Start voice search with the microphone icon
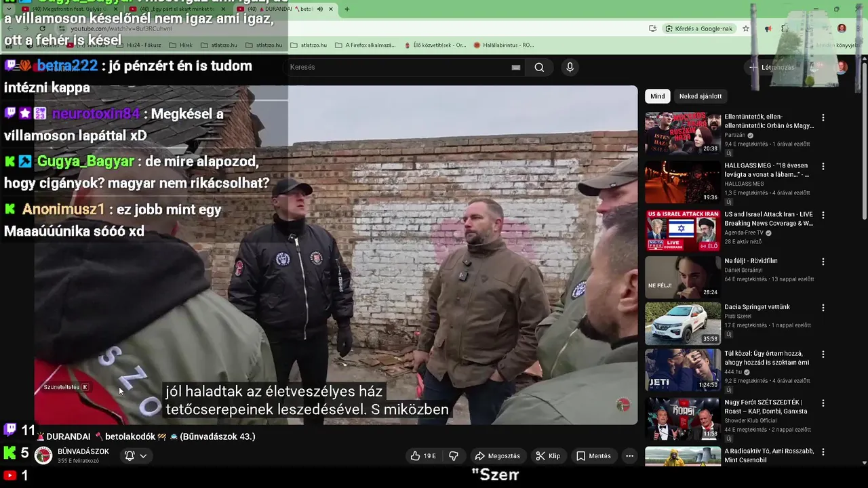 click(x=570, y=67)
